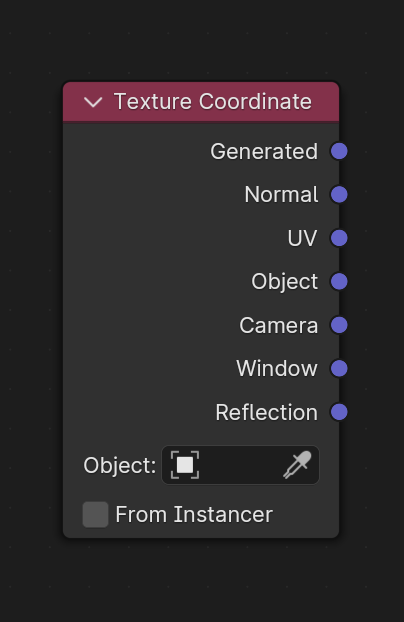Collapse the Texture Coordinate node chevron

[x=93, y=102]
